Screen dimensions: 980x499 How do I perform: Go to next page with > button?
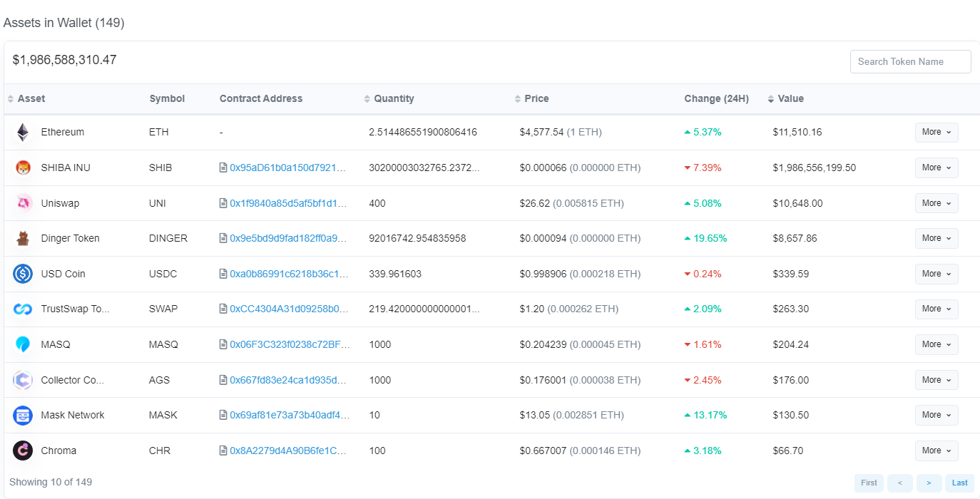tap(929, 483)
